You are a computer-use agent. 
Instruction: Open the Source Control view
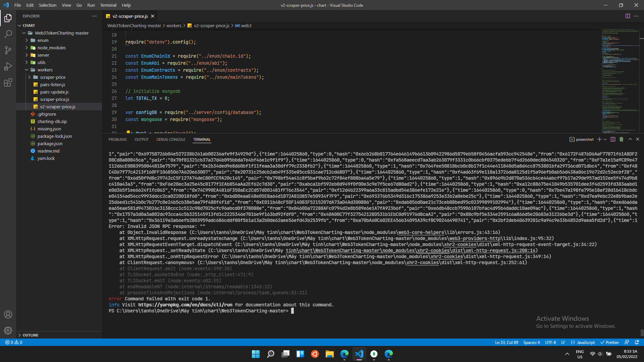(x=8, y=50)
